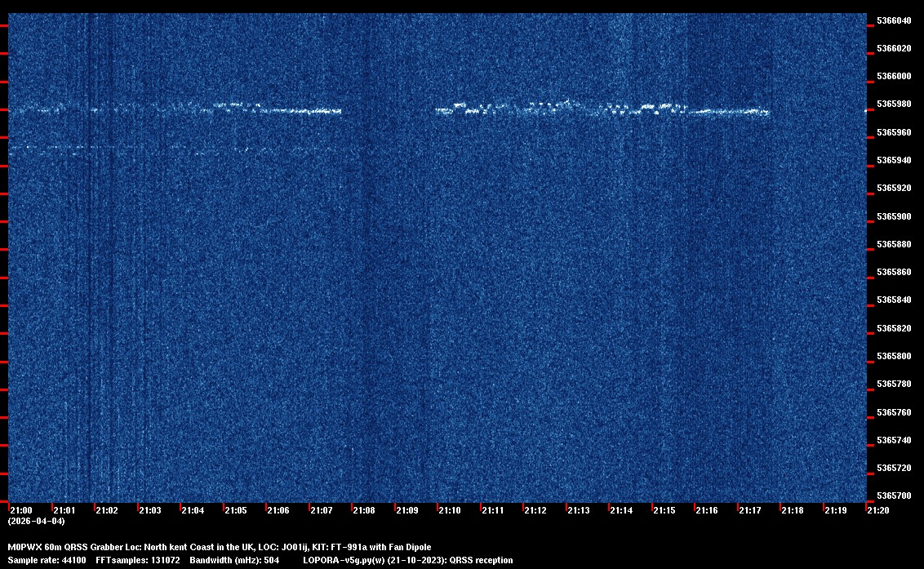The height and width of the screenshot is (569, 924).
Task: Click the 5365980 frequency label
Action: click(x=893, y=104)
